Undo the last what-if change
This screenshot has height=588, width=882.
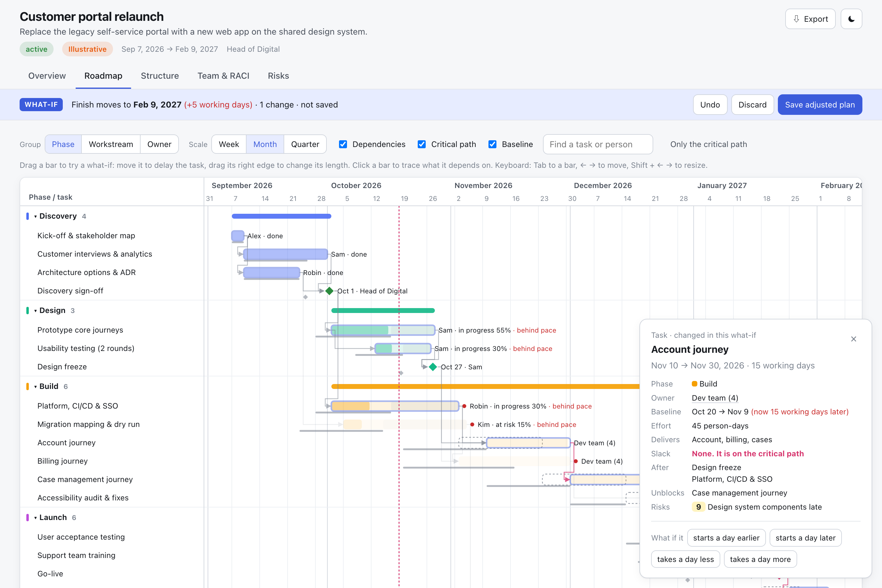tap(710, 105)
